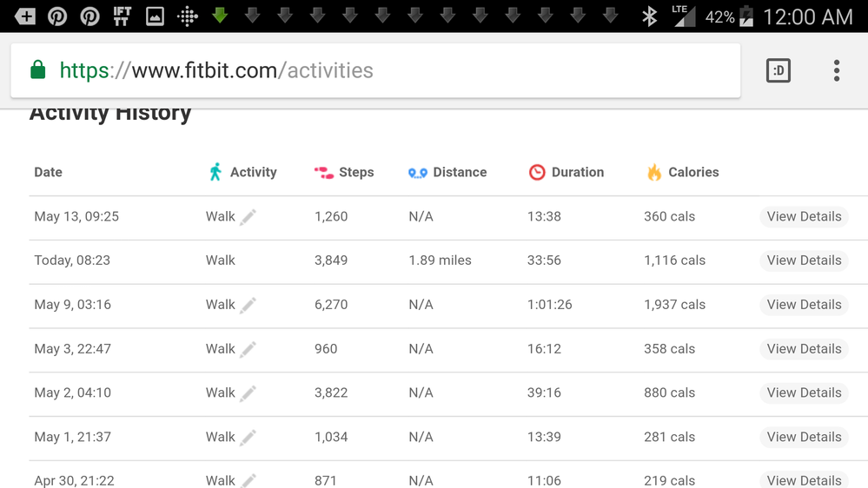Click the pink Steps footprints icon
Screen dimensions: 868x488
324,173
